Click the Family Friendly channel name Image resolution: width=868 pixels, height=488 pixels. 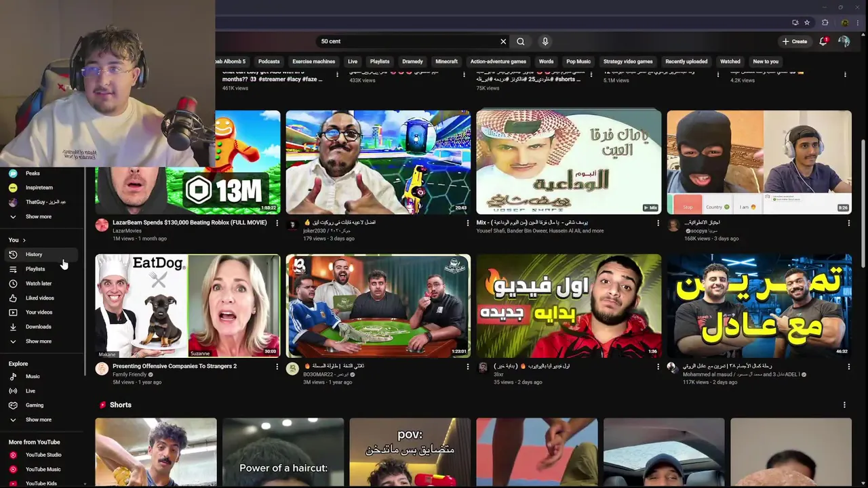[130, 374]
